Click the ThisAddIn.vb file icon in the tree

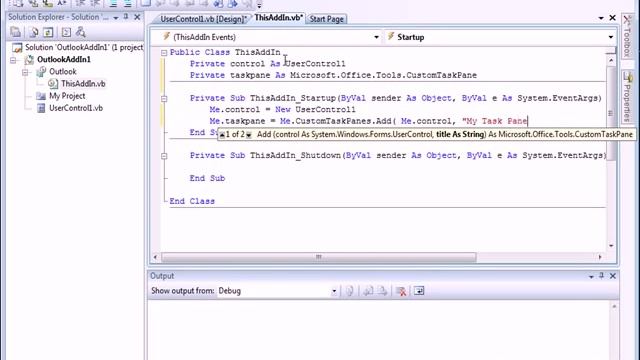coord(53,84)
